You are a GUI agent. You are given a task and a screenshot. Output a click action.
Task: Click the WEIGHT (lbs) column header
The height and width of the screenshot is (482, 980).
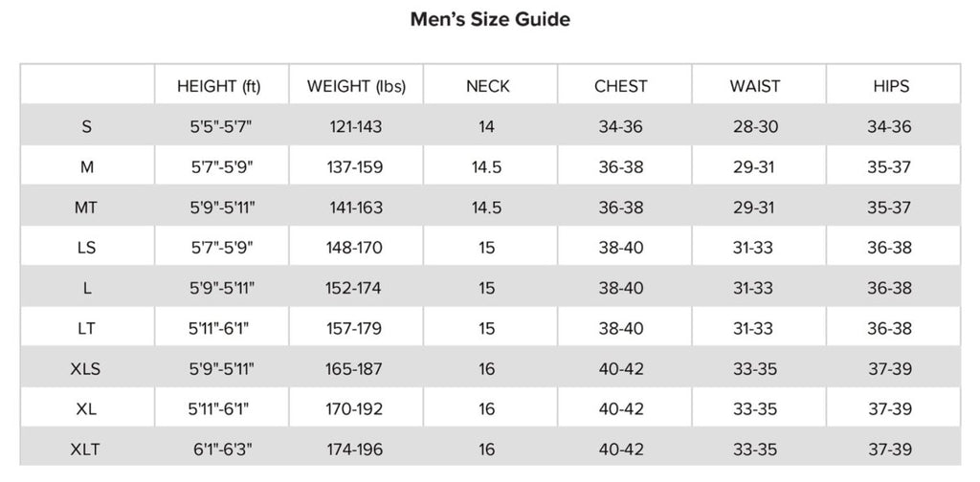[356, 86]
